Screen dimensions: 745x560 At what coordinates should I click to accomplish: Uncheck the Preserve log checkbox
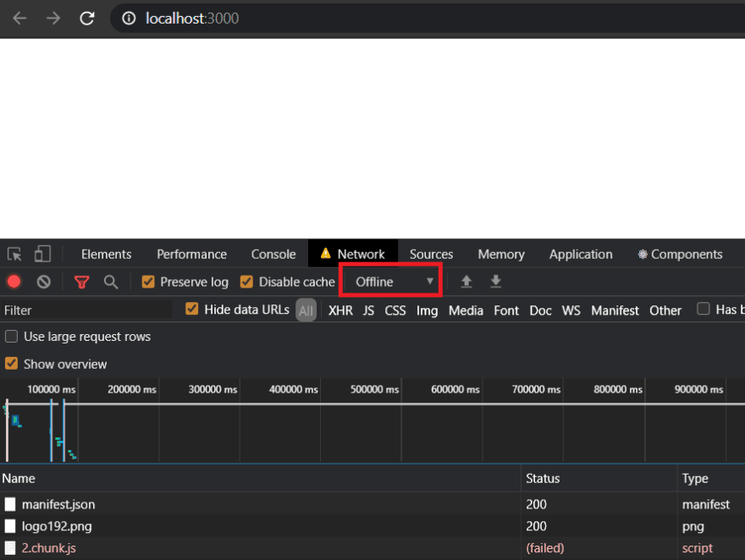[148, 282]
